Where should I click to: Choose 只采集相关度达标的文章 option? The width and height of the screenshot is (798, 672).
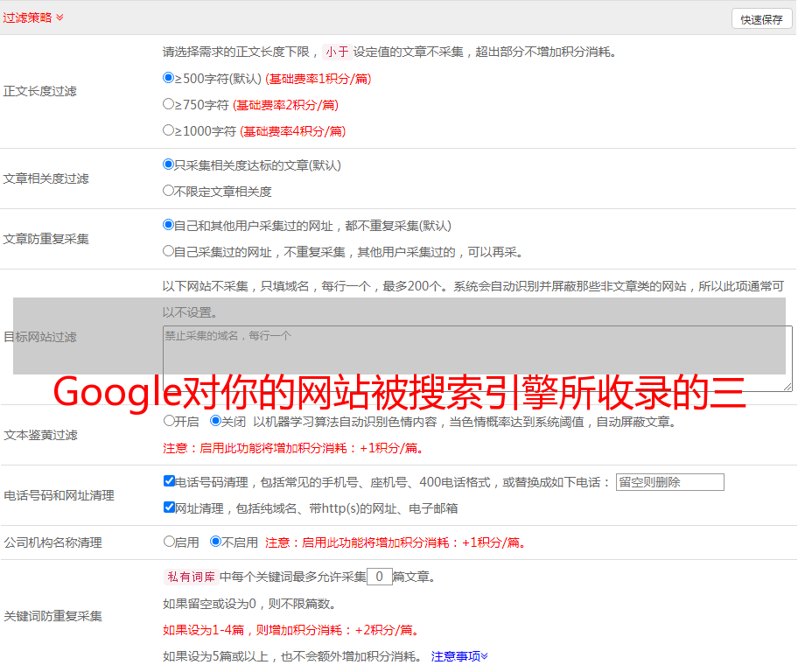point(169,164)
